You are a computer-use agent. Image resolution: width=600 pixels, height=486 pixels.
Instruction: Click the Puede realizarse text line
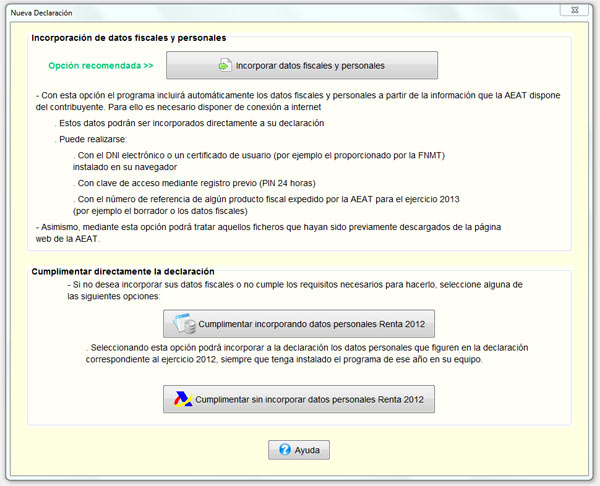click(91, 139)
